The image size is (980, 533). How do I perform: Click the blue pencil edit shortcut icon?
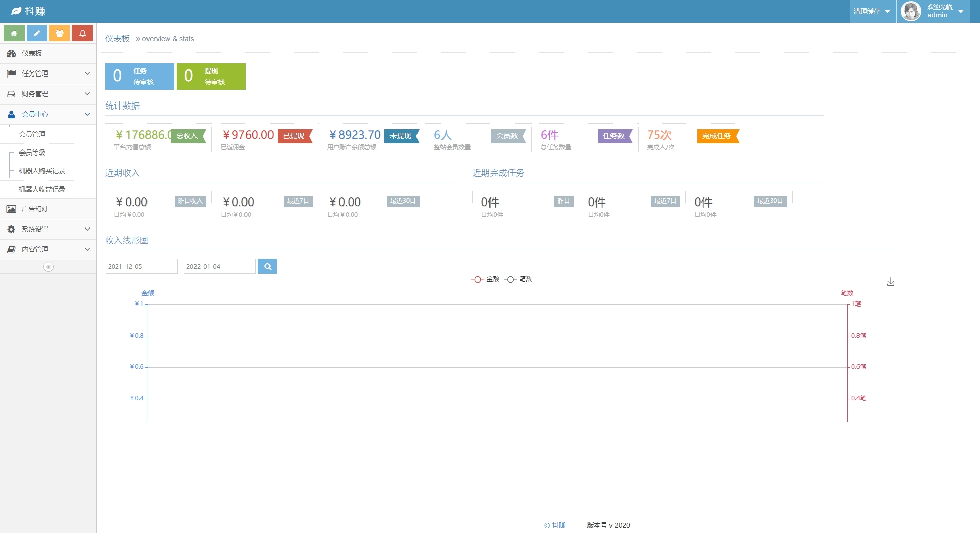(37, 33)
